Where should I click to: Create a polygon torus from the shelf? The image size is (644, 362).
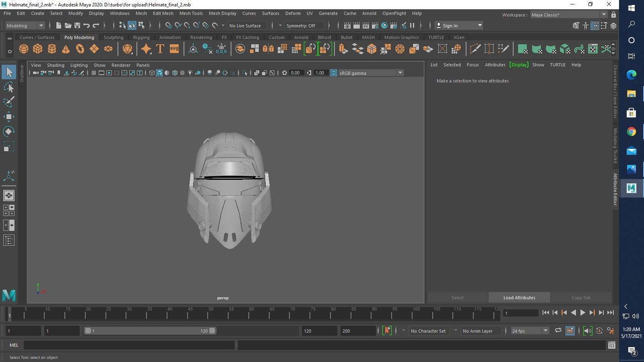tap(80, 49)
